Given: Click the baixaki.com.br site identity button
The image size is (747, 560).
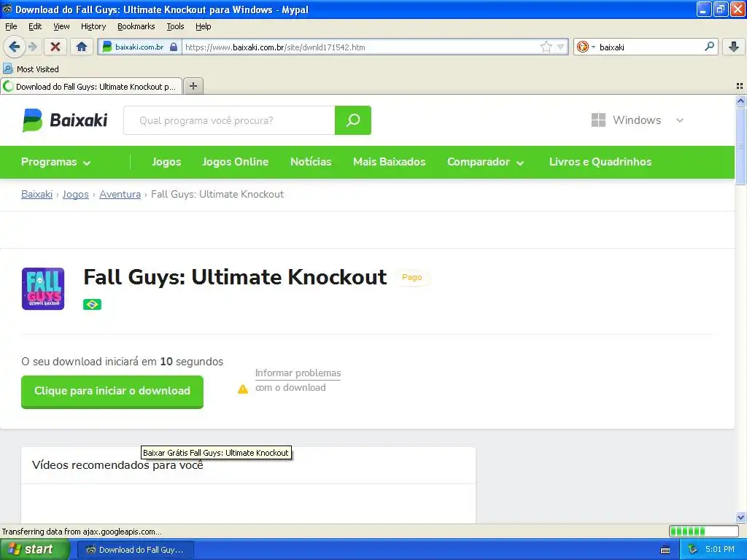Looking at the screenshot, I should tap(139, 47).
